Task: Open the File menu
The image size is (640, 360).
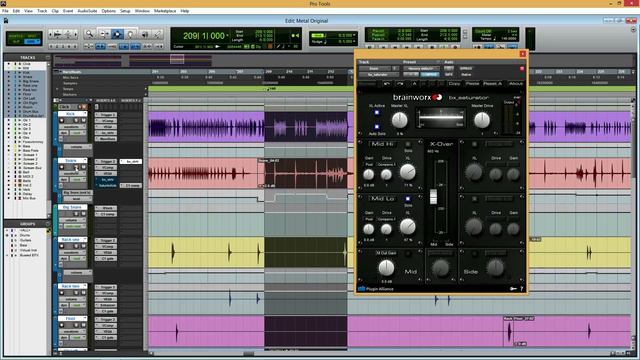Action: click(x=5, y=11)
